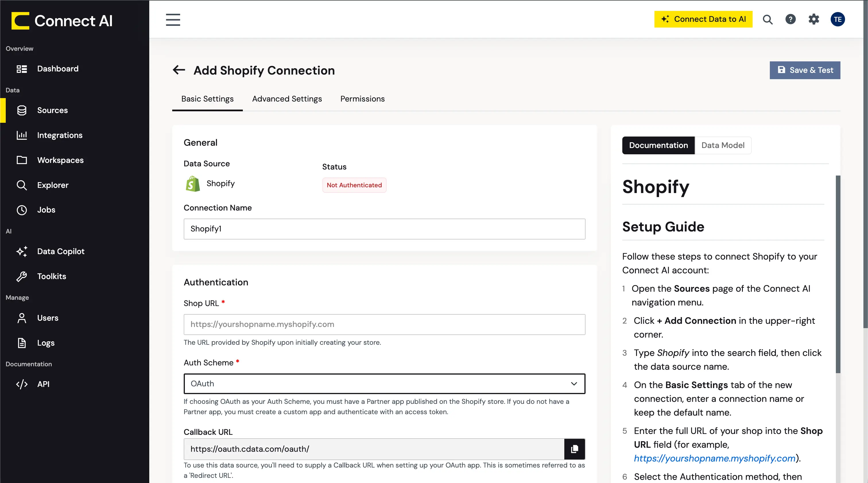
Task: Focus the Shop URL input field
Action: tap(384, 324)
